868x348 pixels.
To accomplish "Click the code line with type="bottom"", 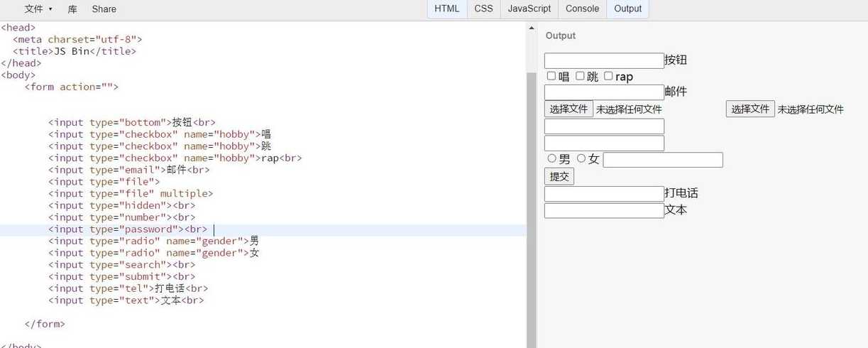I will pos(132,122).
